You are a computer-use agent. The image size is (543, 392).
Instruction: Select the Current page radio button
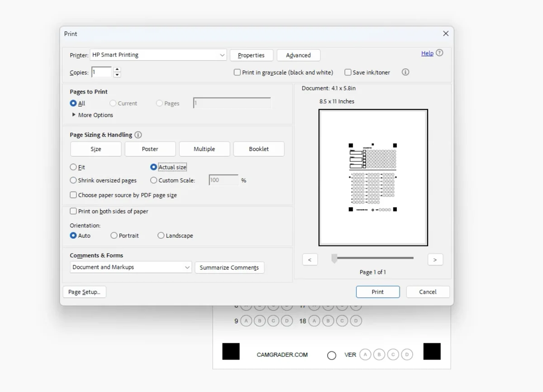[113, 103]
